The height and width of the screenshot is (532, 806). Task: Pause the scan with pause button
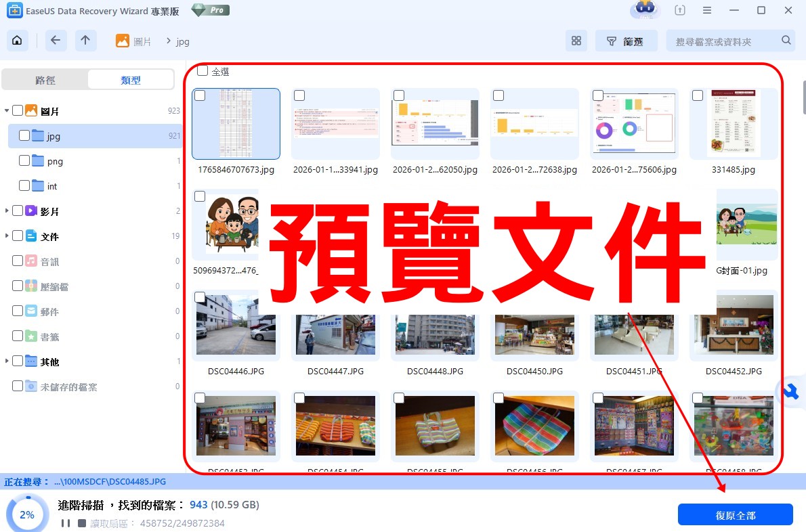[x=65, y=523]
